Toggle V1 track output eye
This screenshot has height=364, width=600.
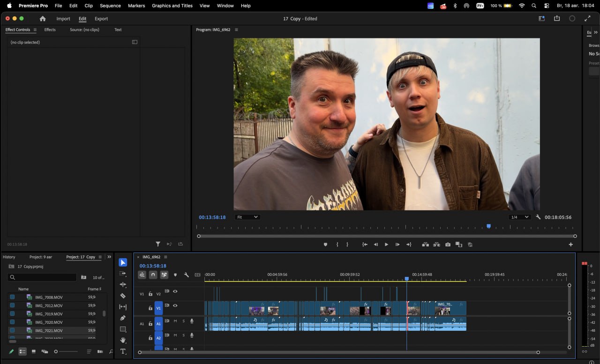click(x=175, y=305)
